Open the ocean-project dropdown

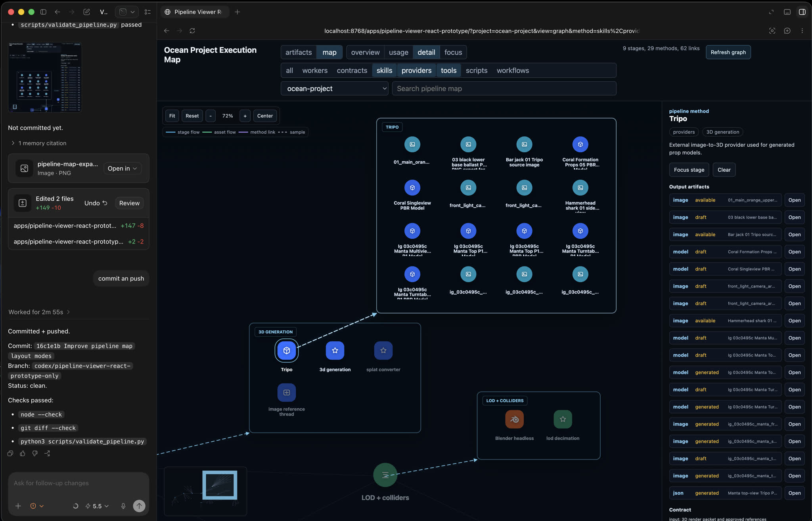pos(334,88)
